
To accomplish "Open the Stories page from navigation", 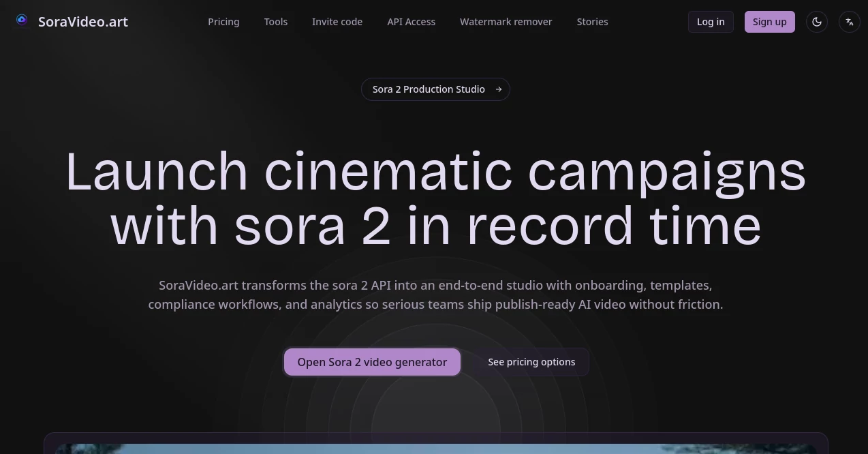I will pos(592,21).
